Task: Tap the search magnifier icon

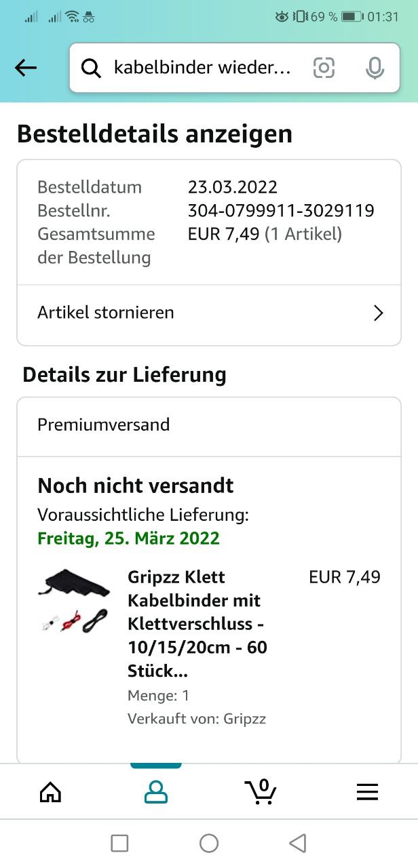Action: [91, 68]
